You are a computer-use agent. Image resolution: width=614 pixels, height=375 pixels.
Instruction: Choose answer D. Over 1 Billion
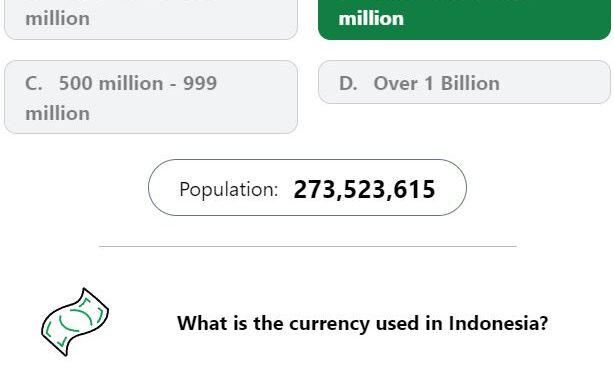[464, 82]
